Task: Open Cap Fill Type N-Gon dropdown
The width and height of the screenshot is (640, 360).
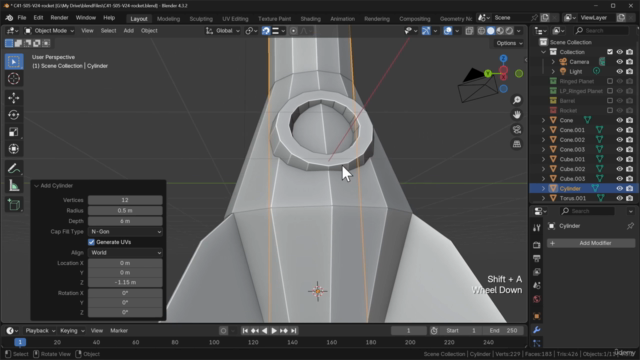Action: pyautogui.click(x=125, y=231)
